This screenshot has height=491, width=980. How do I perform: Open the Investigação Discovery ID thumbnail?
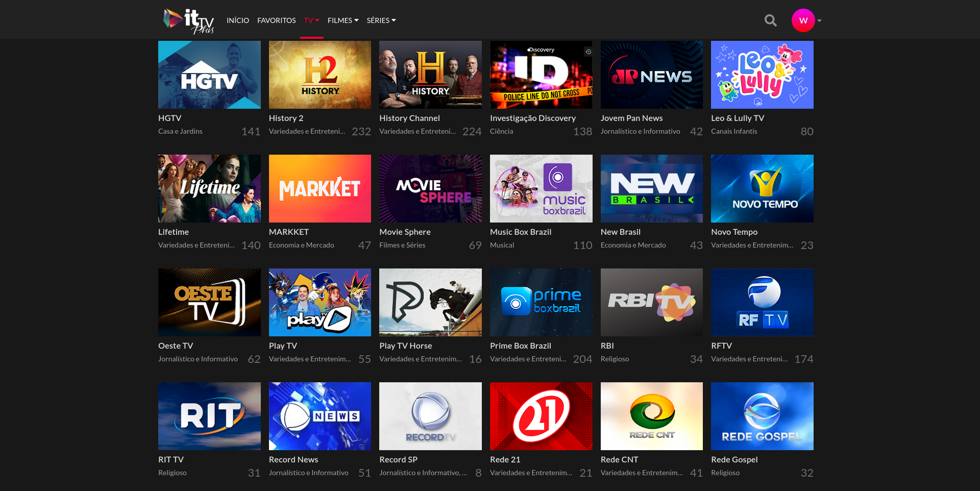pos(541,75)
